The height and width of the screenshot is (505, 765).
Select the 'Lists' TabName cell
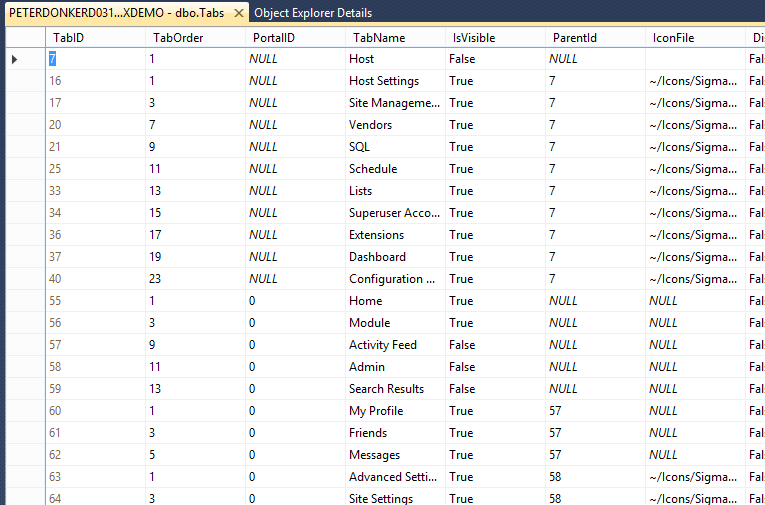click(395, 191)
